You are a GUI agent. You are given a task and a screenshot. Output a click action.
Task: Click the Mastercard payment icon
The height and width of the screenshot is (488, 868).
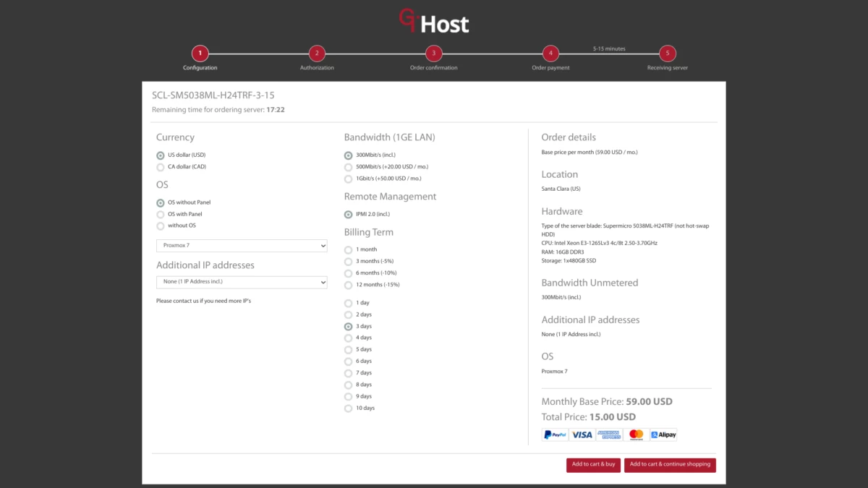pos(636,435)
